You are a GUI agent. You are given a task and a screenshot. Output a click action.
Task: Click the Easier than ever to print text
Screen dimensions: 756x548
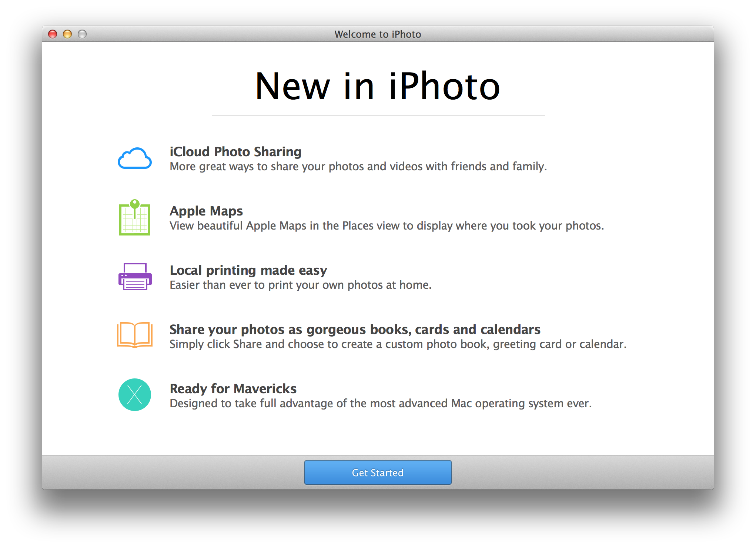pos(301,285)
